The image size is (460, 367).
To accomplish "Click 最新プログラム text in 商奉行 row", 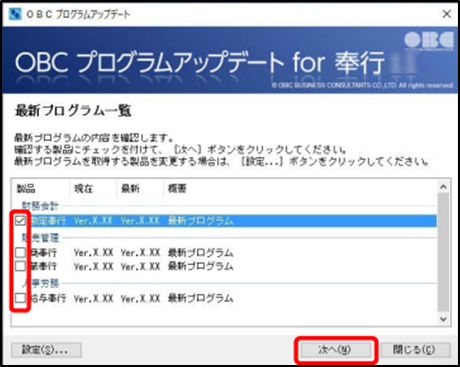I will (200, 253).
